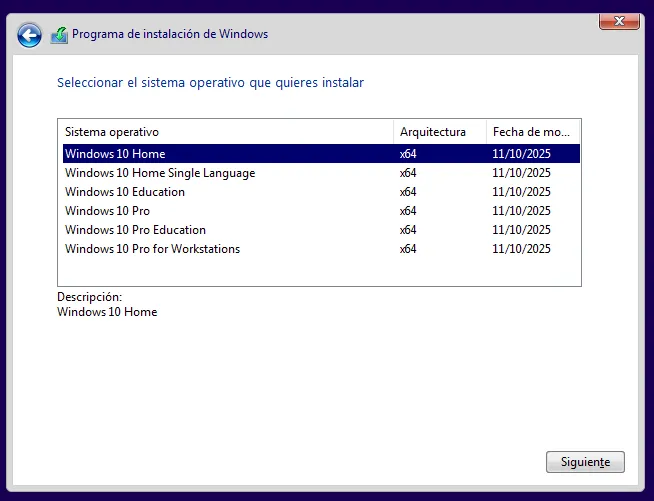The image size is (654, 501).
Task: Click x64 in the Windows 10 Pro row
Action: click(408, 211)
